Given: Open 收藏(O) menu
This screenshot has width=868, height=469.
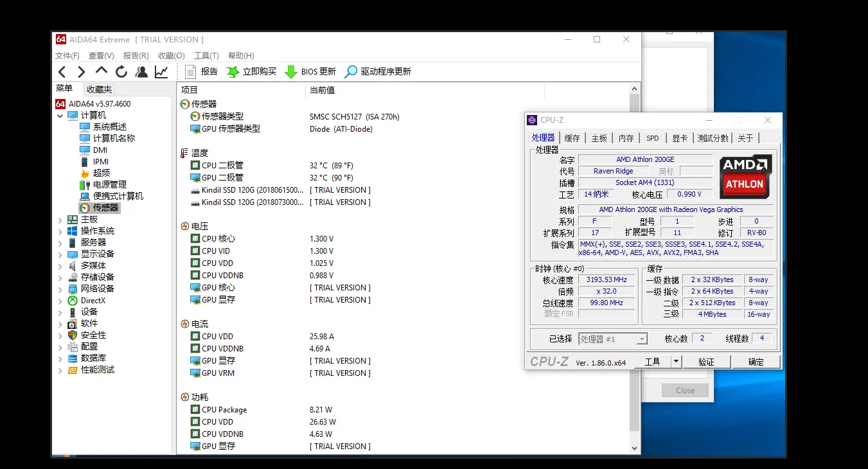Looking at the screenshot, I should click(x=172, y=56).
